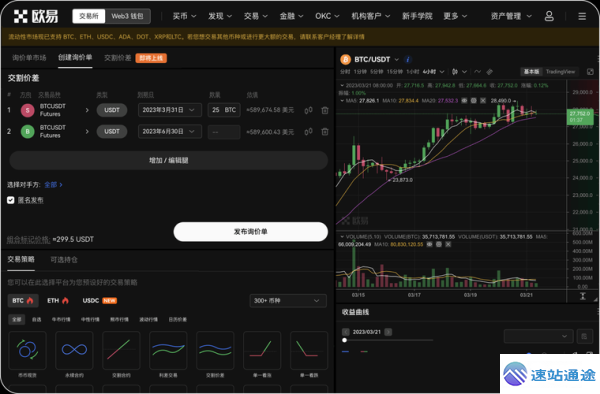This screenshot has height=394, width=600.
Task: Expand the BTC/USDT pair selector
Action: [x=397, y=59]
